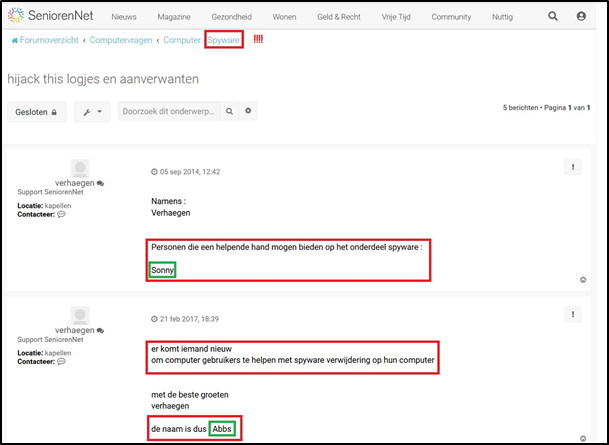Open the user account icon in header

coord(582,17)
